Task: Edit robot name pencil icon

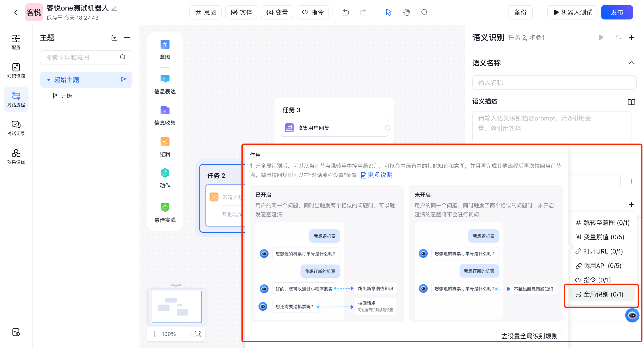Action: tap(114, 8)
